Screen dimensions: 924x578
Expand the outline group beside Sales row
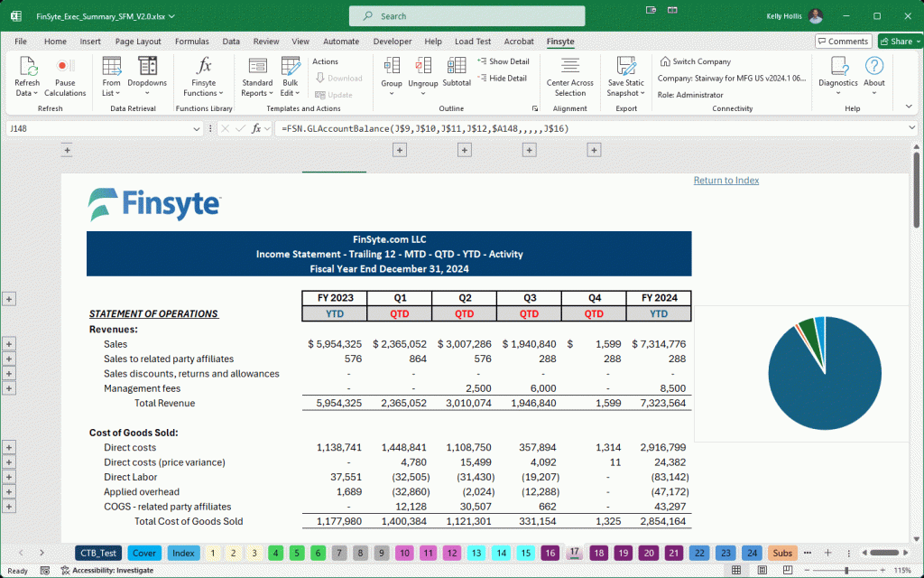pyautogui.click(x=10, y=344)
